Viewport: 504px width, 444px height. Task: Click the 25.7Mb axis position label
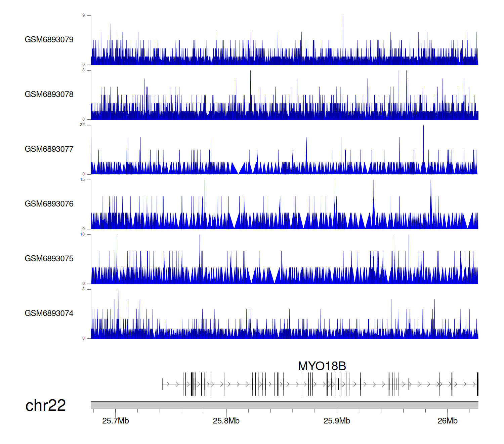116,421
